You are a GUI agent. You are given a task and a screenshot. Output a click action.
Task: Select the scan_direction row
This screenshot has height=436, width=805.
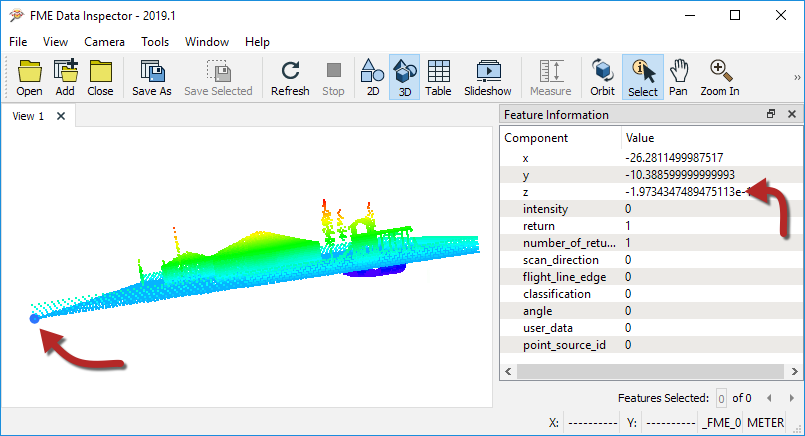point(651,259)
